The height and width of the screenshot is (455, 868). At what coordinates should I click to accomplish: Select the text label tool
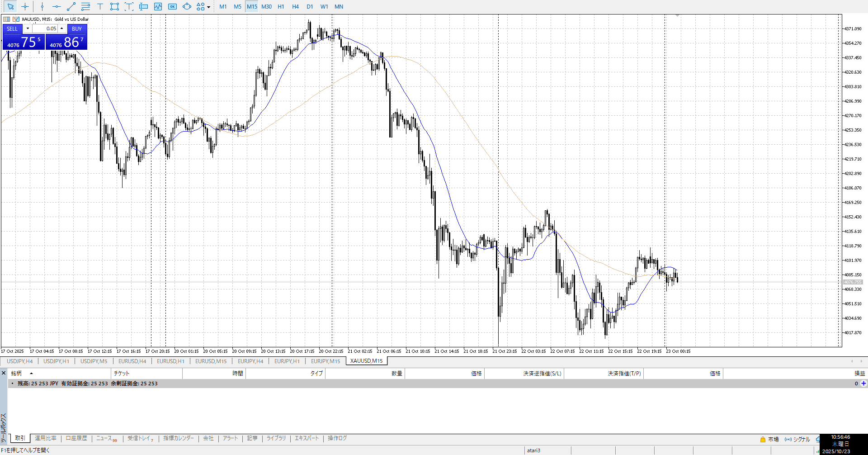129,6
